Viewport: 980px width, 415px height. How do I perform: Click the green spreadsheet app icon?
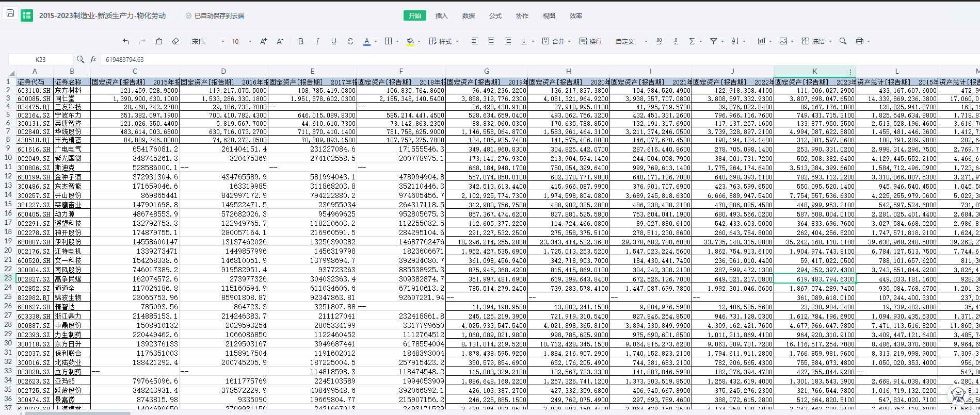coord(27,15)
